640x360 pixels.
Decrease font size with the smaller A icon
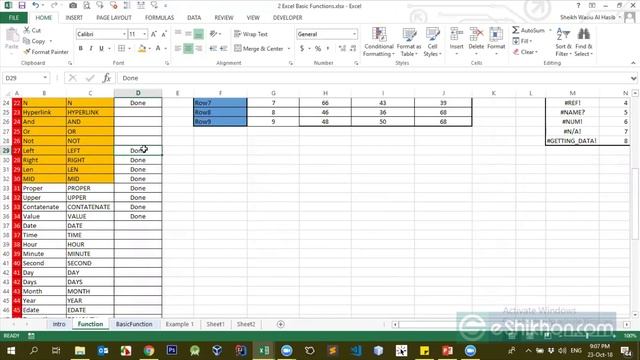tap(164, 34)
